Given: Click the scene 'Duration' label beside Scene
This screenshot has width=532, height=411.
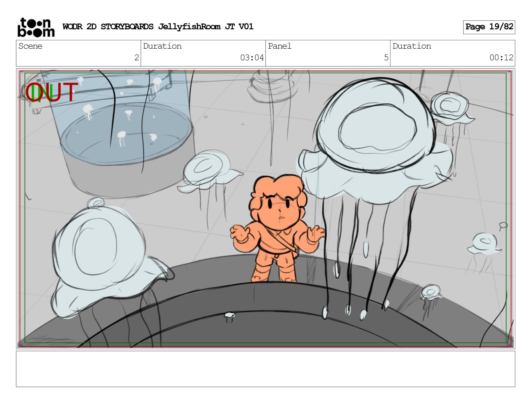Looking at the screenshot, I should click(x=162, y=46).
